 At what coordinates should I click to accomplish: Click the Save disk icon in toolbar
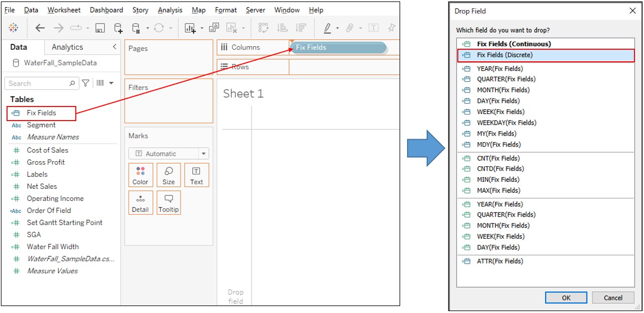(x=100, y=28)
